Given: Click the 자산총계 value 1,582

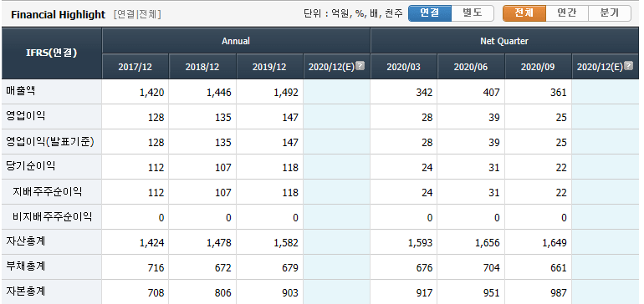Looking at the screenshot, I should [286, 243].
